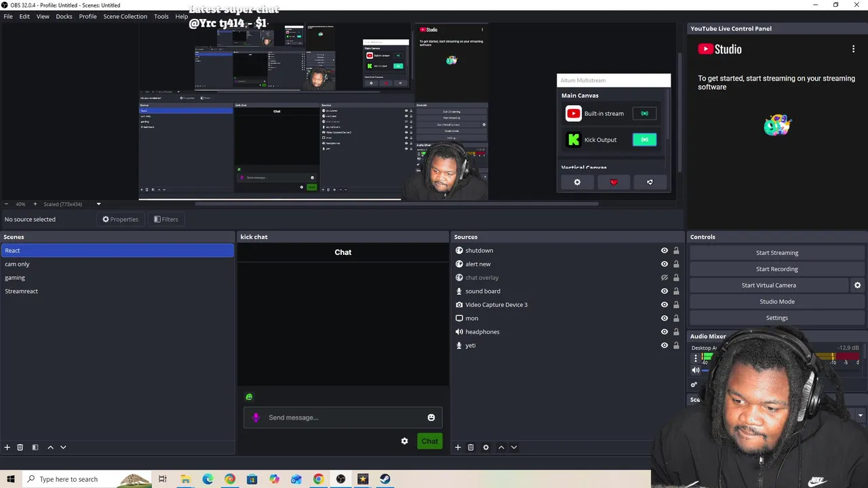Show the chat overlay source
Viewport: 868px width, 488px height.
665,278
